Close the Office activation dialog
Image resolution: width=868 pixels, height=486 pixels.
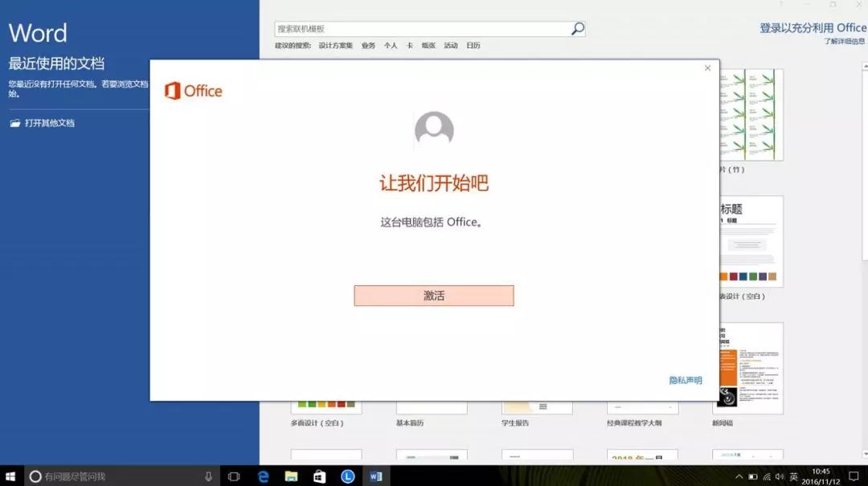(x=707, y=68)
